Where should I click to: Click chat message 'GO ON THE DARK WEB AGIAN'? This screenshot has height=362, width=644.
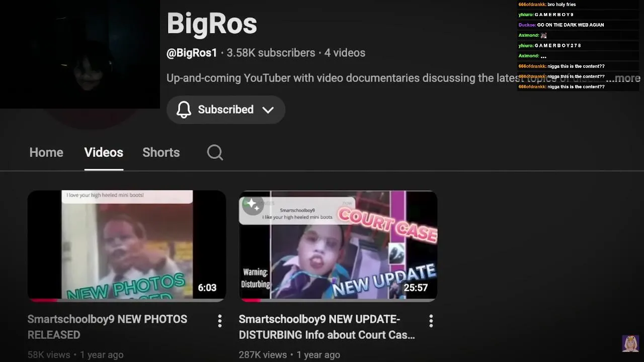point(571,25)
